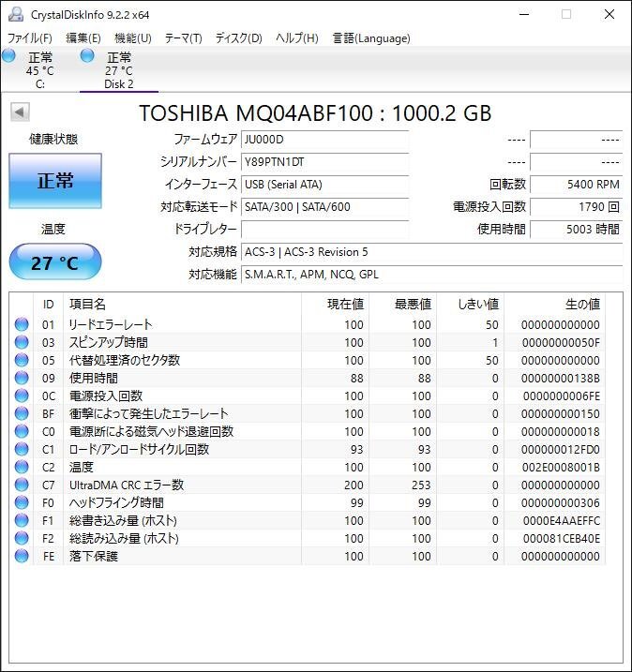Screen dimensions: 632x672
Task: Click status orb of row C2 温度
Action: 22,467
